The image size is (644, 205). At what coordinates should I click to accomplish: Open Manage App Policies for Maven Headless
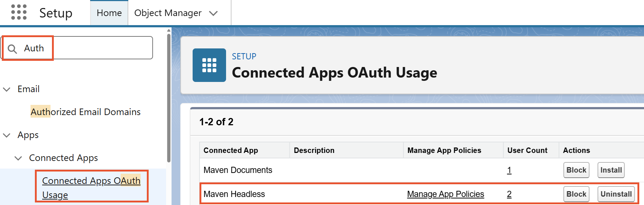445,194
